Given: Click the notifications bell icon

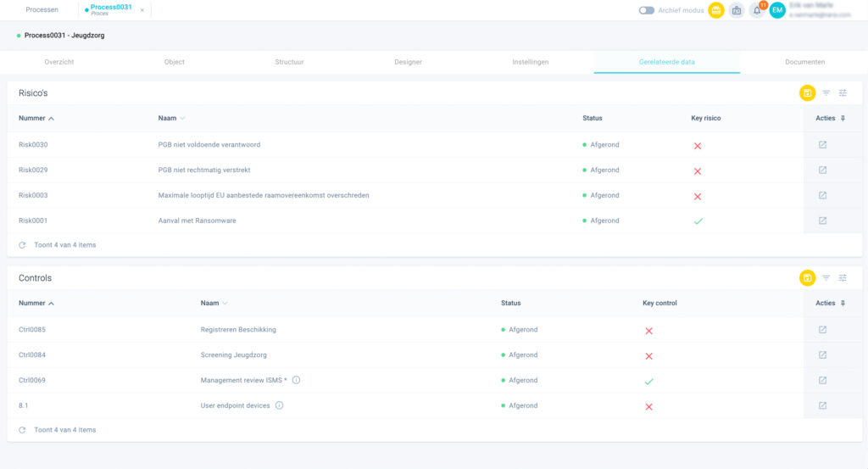Looking at the screenshot, I should (757, 10).
